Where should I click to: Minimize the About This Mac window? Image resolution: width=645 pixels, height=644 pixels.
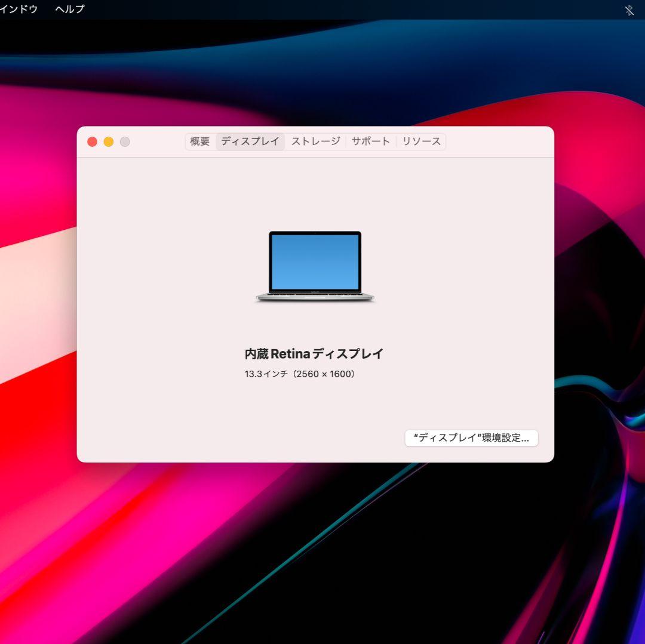point(108,141)
